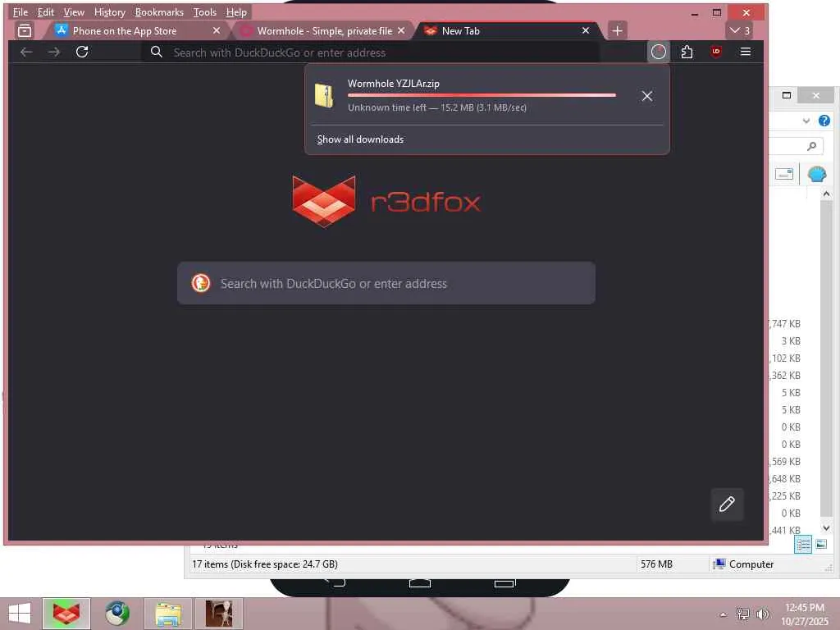Click the zip file icon in downloads
The height and width of the screenshot is (630, 840).
click(324, 96)
